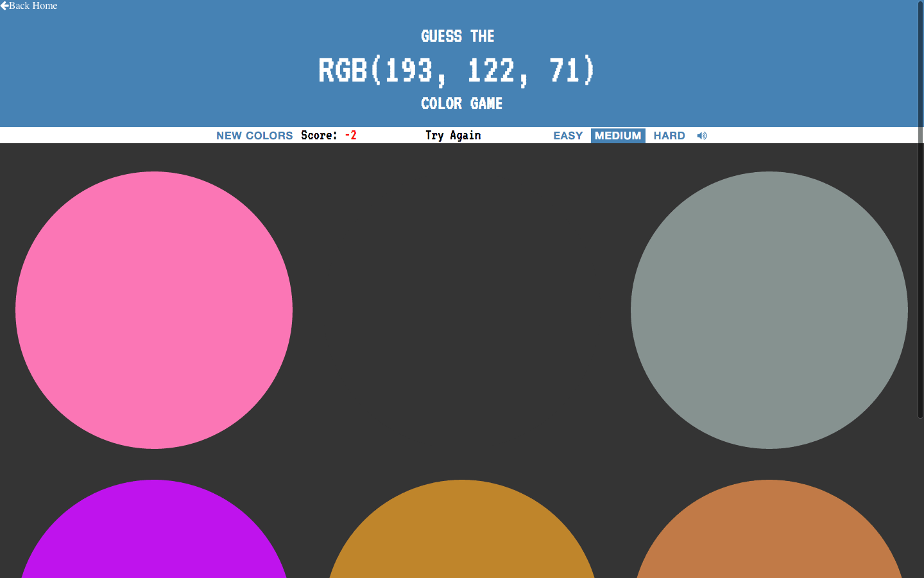Screen dimensions: 924x578
Task: Click the Try Again message
Action: click(x=453, y=136)
